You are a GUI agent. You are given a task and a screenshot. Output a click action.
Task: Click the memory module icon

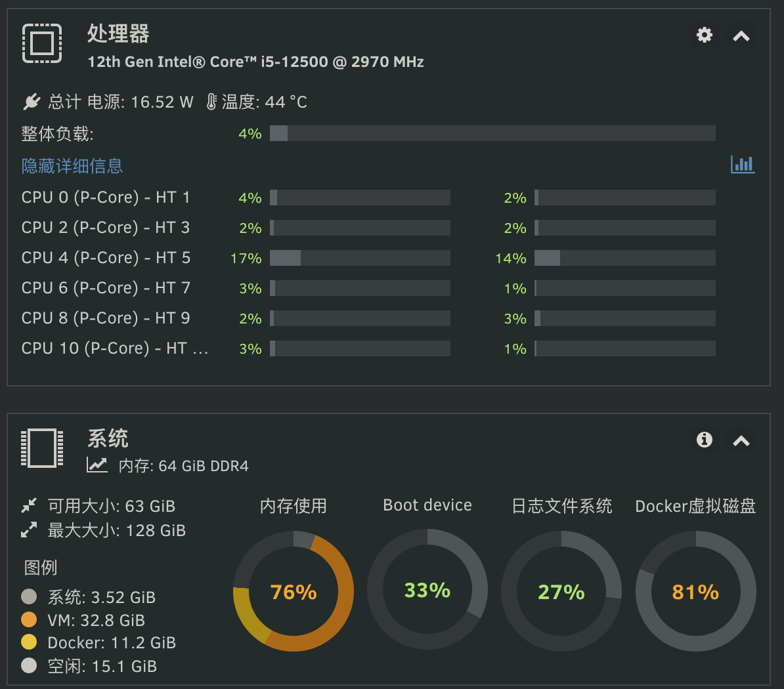click(x=42, y=448)
